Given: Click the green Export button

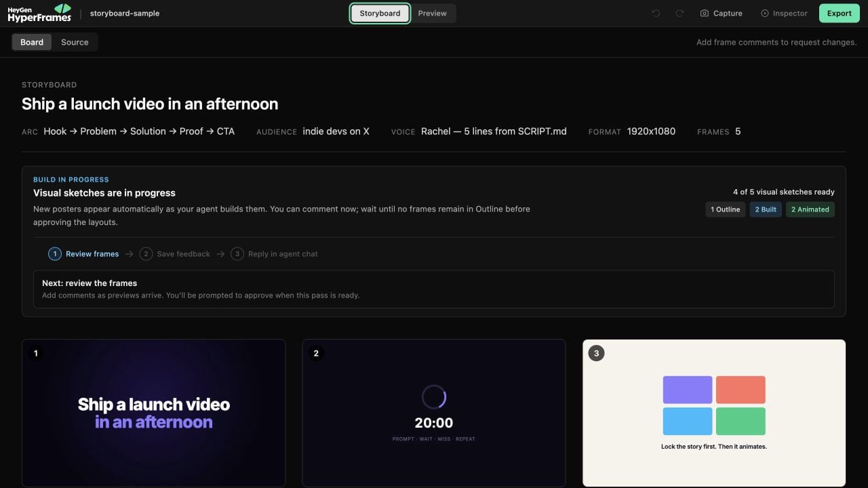Looking at the screenshot, I should point(840,14).
